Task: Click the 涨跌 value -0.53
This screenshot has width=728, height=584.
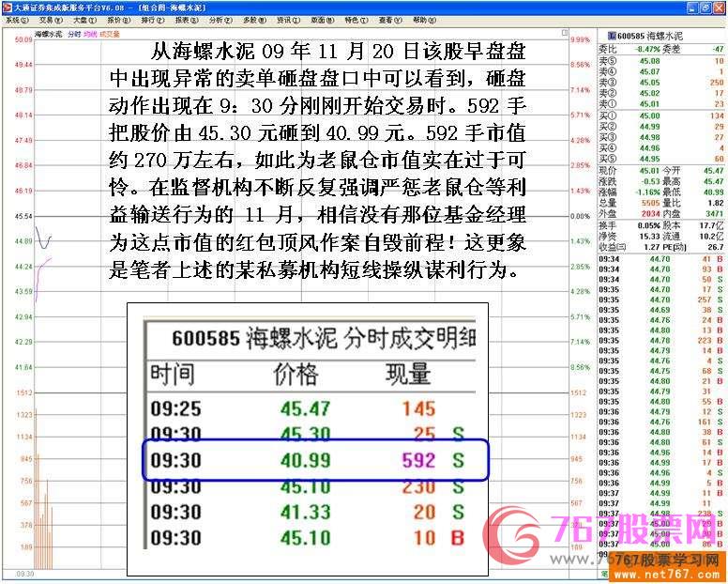Action: click(650, 181)
